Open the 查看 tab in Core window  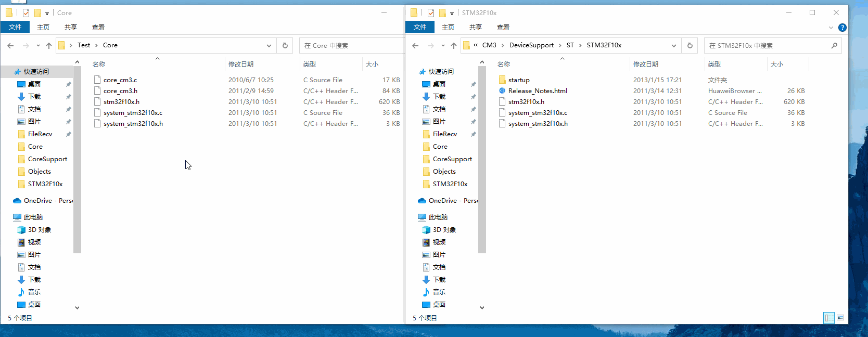98,27
